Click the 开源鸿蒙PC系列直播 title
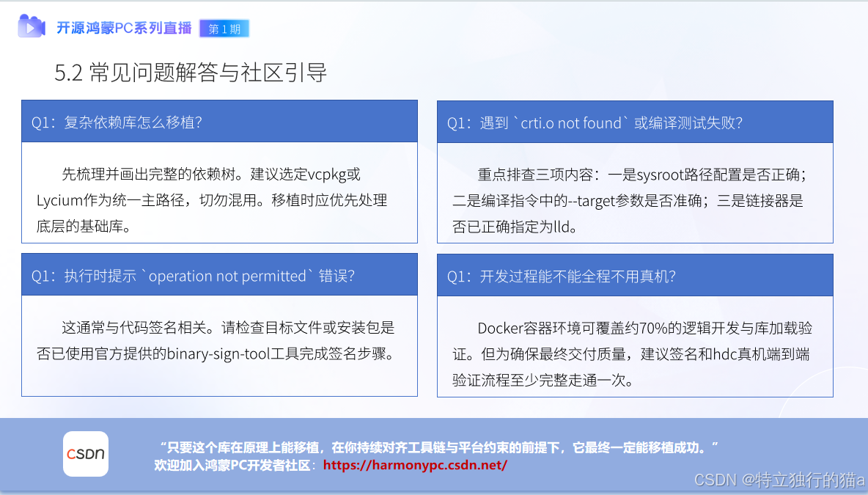 [x=124, y=28]
